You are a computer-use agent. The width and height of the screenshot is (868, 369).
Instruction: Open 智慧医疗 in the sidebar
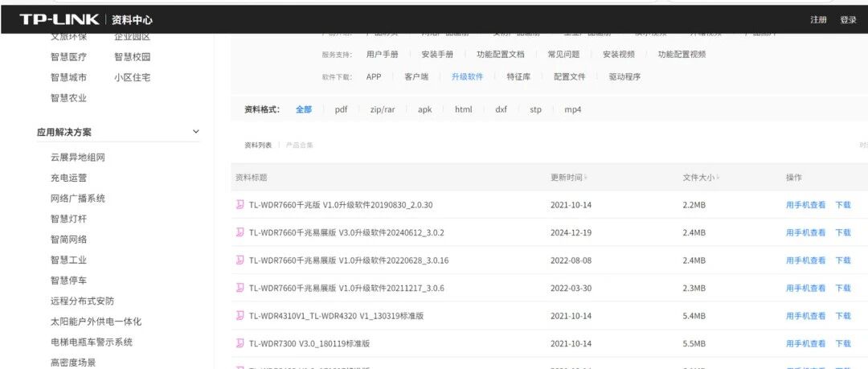tap(68, 56)
